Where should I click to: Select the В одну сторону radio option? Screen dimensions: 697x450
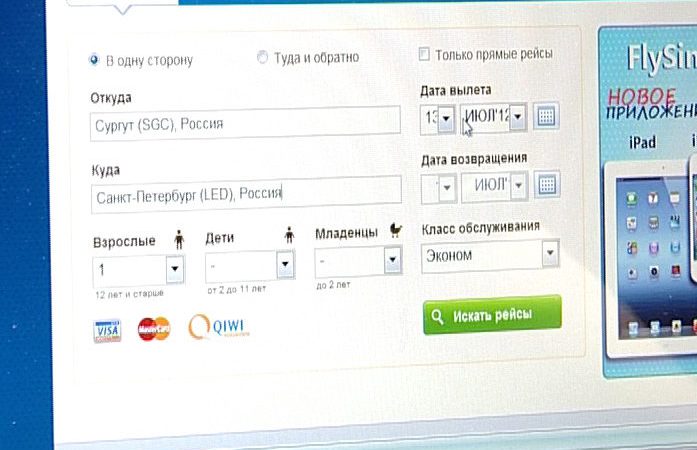[x=94, y=60]
